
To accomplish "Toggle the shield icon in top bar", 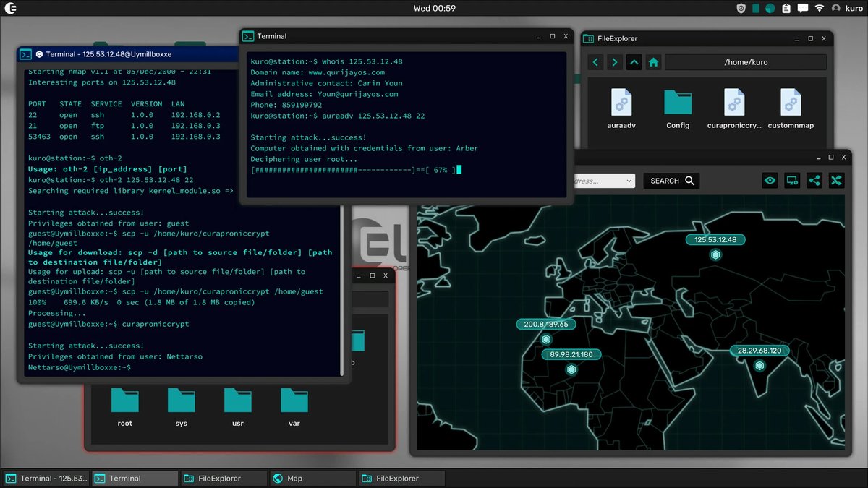I will click(741, 8).
